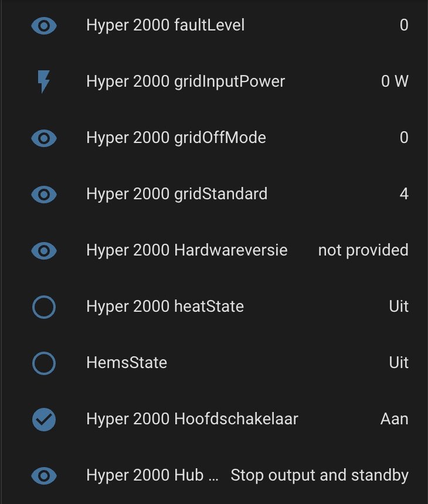Viewport: 428px width, 504px height.
Task: Click the eye icon beside faultLevel
Action: click(x=44, y=26)
